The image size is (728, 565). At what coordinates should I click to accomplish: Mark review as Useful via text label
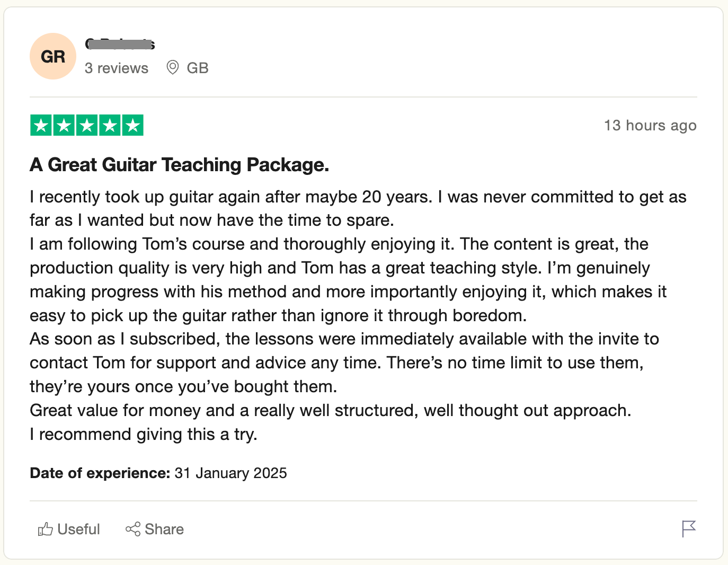tap(78, 529)
